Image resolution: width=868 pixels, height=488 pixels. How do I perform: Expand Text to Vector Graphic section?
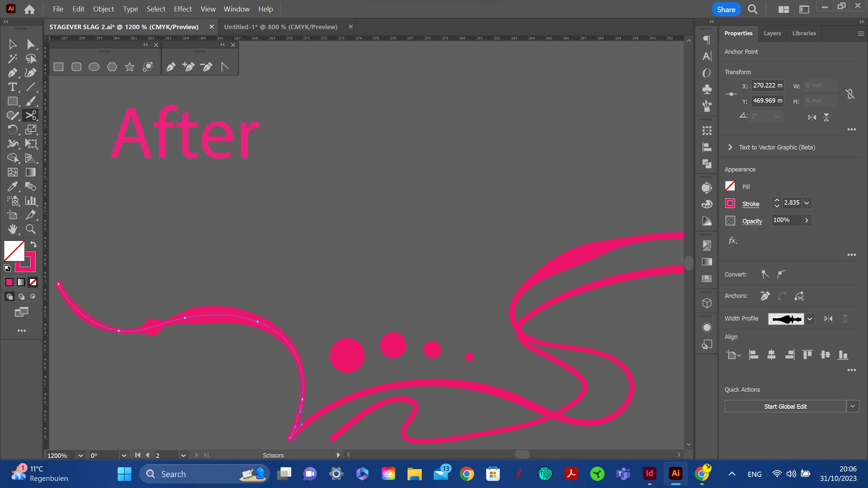[x=730, y=147]
